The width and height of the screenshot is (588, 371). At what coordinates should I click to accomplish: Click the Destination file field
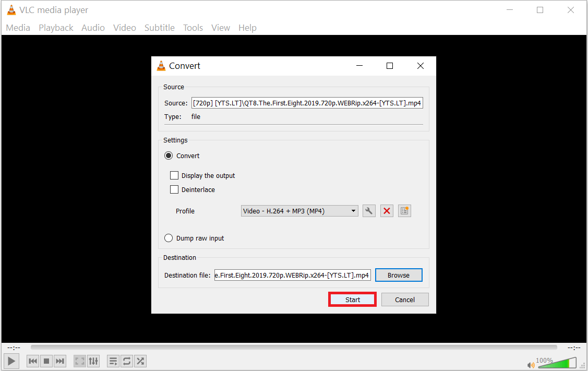tap(293, 275)
